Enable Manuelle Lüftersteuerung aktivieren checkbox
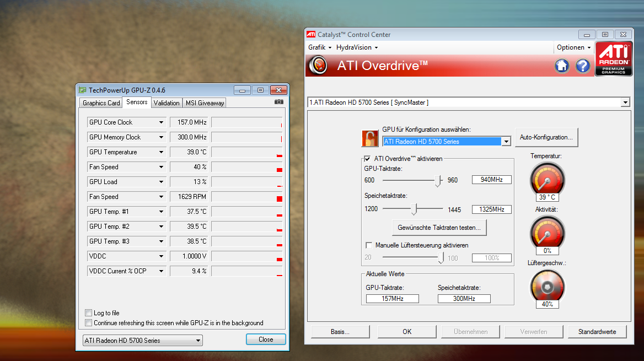The height and width of the screenshot is (361, 644). (369, 245)
